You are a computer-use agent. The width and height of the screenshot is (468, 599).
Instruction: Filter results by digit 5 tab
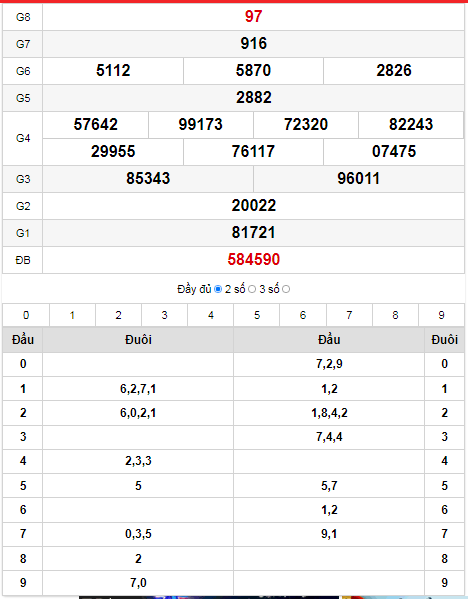[257, 315]
